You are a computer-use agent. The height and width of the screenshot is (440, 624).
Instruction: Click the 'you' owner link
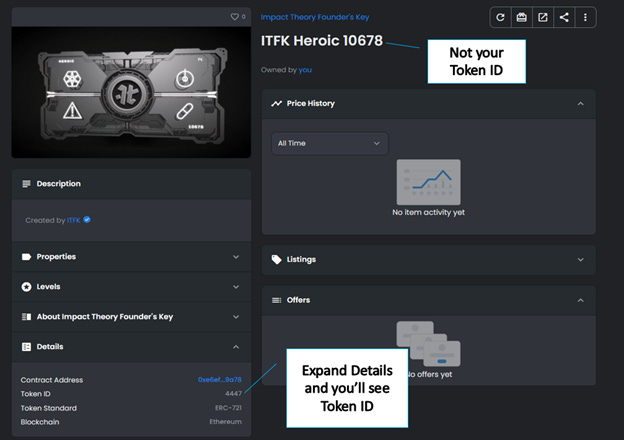tap(305, 70)
